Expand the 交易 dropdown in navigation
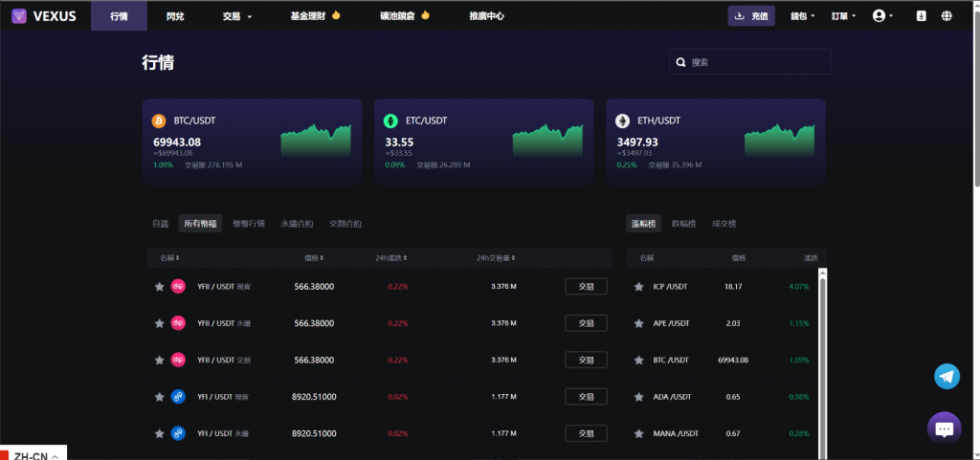This screenshot has width=980, height=460. (236, 16)
